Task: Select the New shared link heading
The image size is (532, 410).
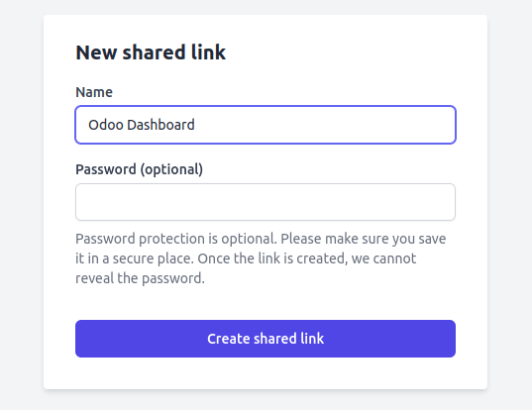Action: point(151,52)
